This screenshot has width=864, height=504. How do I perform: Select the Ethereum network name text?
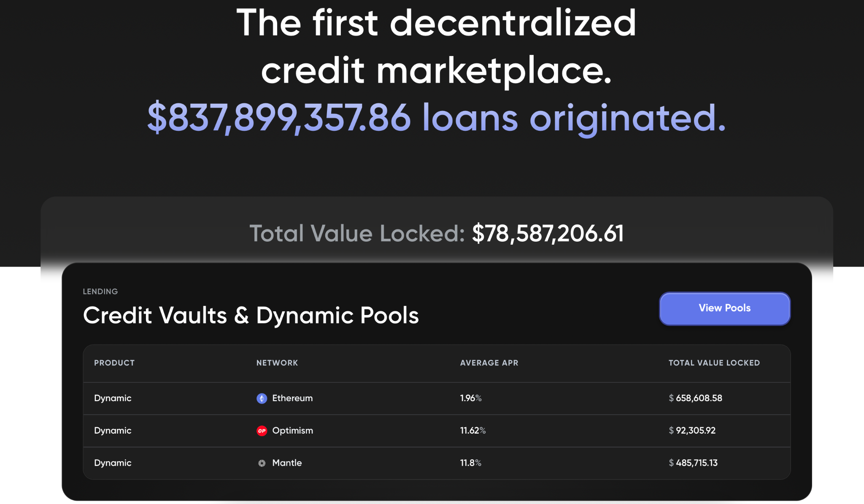pyautogui.click(x=292, y=398)
